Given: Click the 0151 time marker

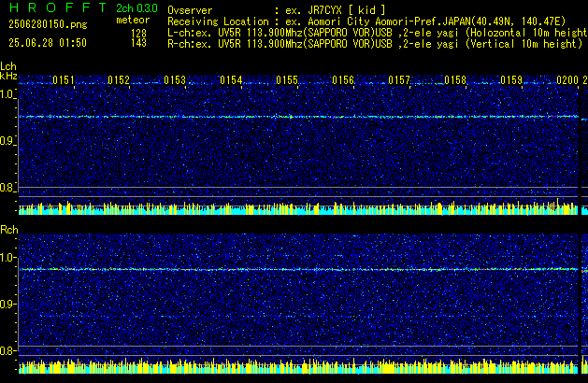Looking at the screenshot, I should point(64,79).
